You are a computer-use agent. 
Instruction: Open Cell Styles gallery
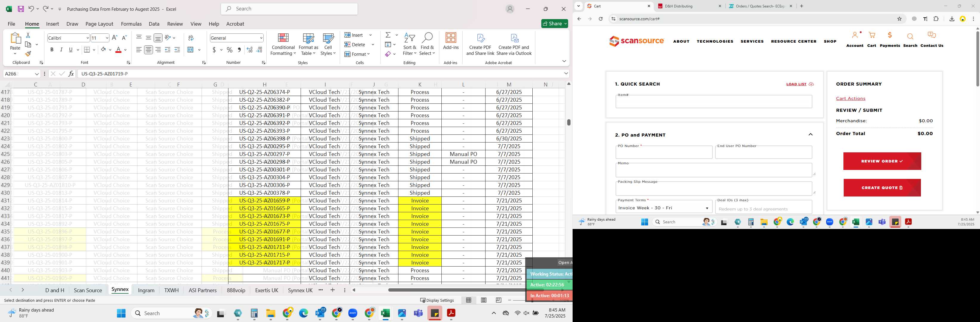[x=328, y=44]
